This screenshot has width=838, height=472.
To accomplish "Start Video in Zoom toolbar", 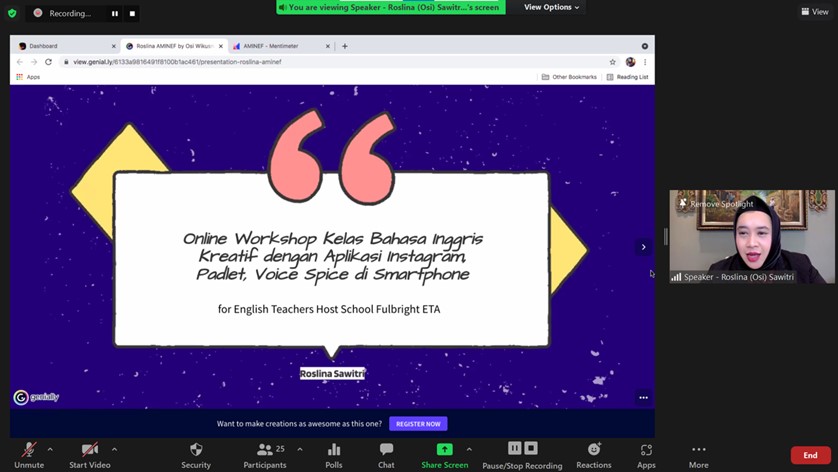I will coord(90,455).
